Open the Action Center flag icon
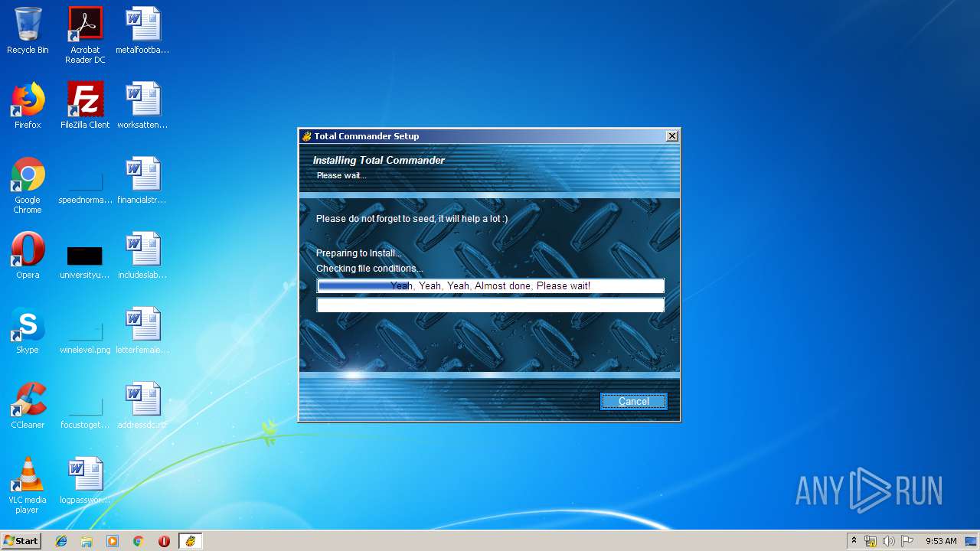Viewport: 980px width, 551px height. click(x=906, y=541)
